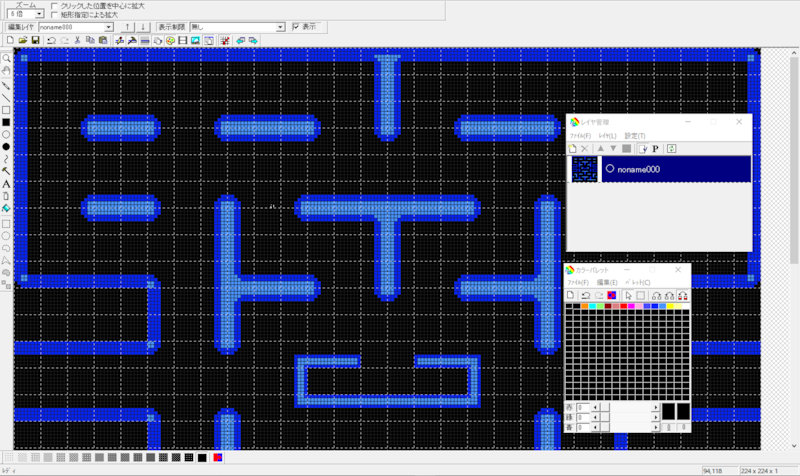Image resolution: width=800 pixels, height=476 pixels.
Task: Click red slider right arrow in palette
Action: (656, 407)
